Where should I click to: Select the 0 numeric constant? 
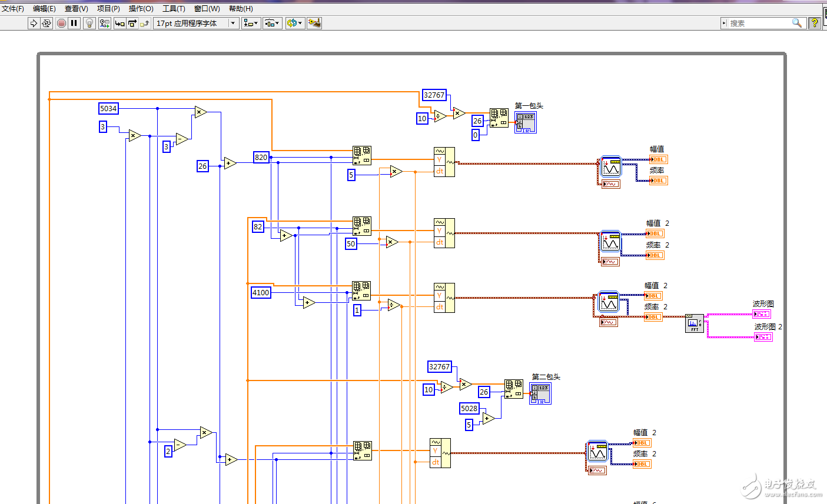pyautogui.click(x=476, y=135)
